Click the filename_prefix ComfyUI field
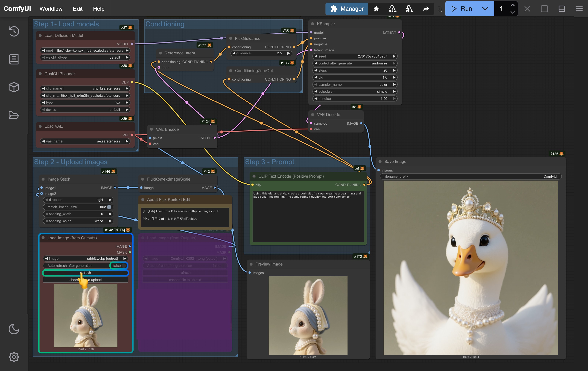Screen dimensions: 588x371 (x=471, y=177)
